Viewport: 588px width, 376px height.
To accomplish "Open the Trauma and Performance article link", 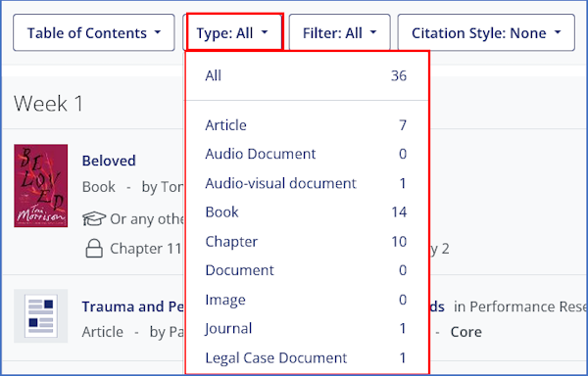I will click(133, 306).
